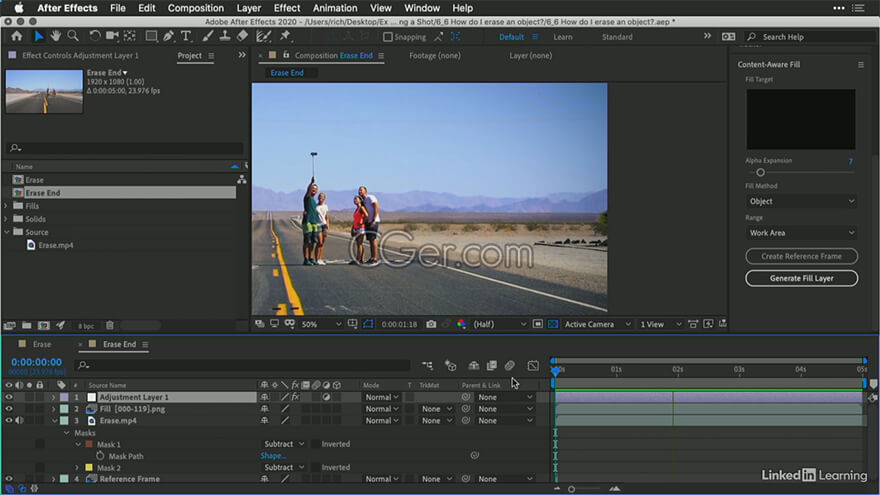This screenshot has height=495, width=880.
Task: Click the Generate Fill Layer button
Action: click(801, 278)
